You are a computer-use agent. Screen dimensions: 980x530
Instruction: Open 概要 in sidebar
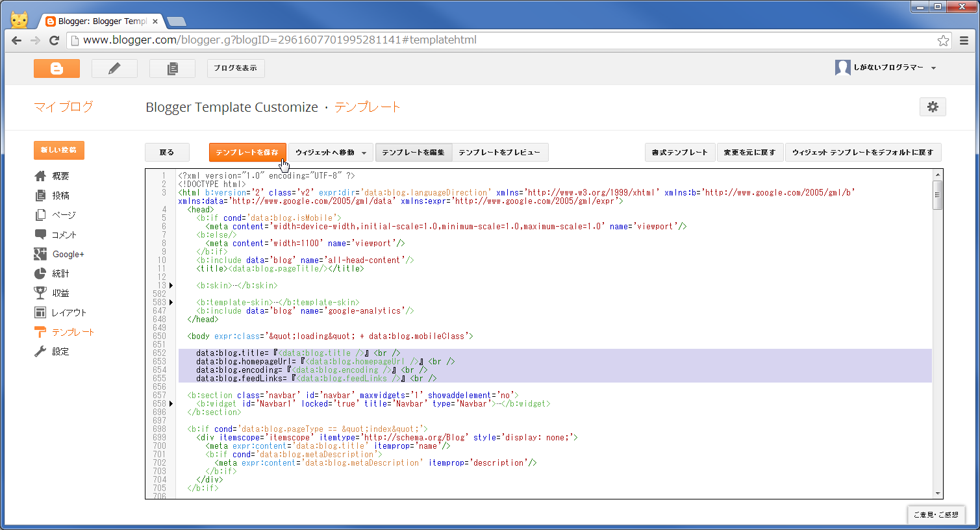(x=60, y=176)
